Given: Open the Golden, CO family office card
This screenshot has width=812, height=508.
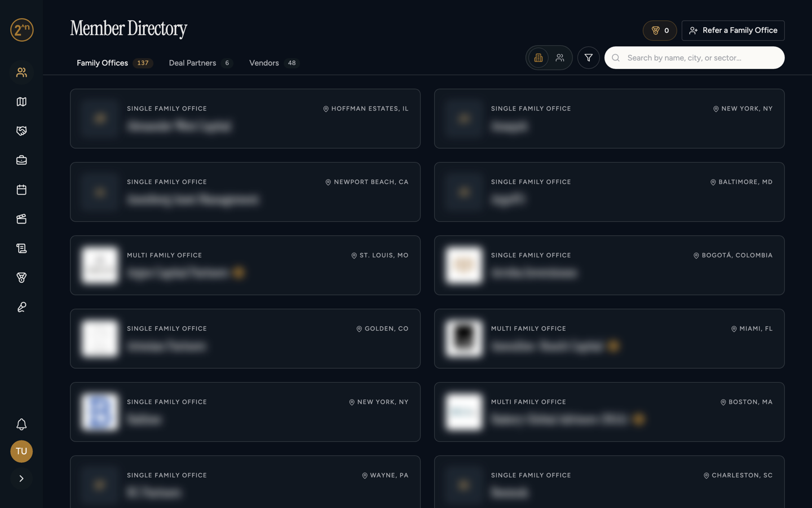Looking at the screenshot, I should [x=245, y=339].
